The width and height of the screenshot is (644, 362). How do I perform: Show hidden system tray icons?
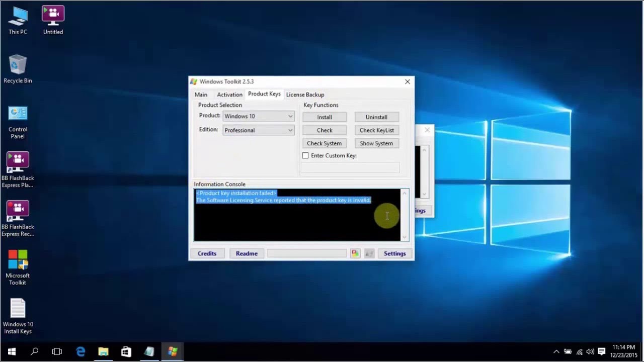click(556, 352)
